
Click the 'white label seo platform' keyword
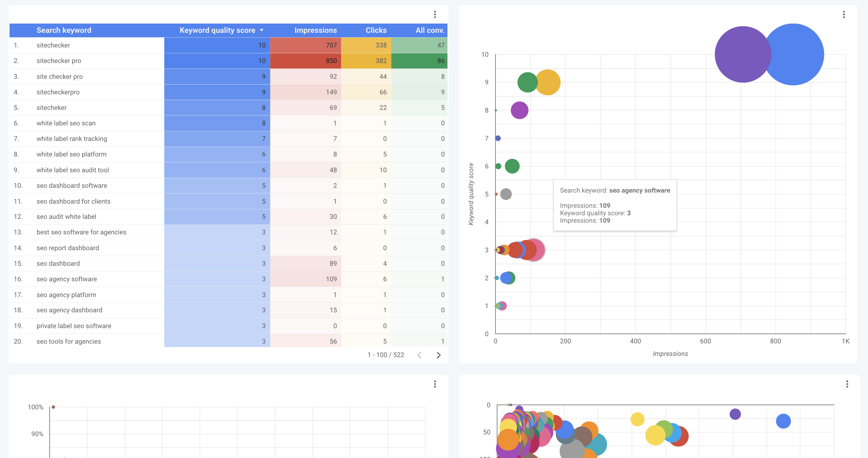point(71,154)
